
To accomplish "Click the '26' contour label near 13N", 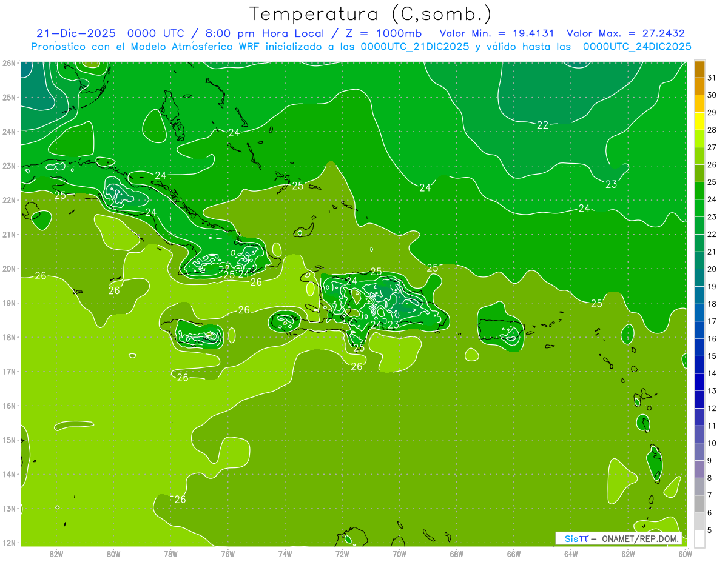I will click(180, 500).
